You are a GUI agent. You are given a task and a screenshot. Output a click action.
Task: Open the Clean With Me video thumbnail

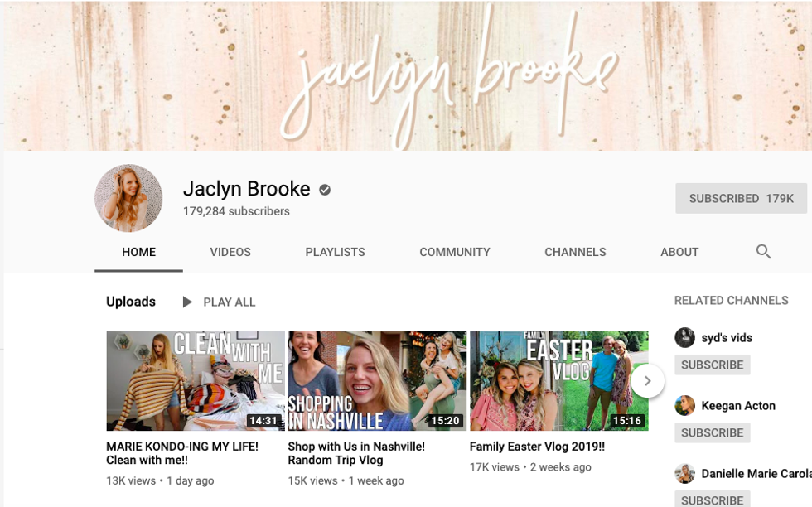[x=196, y=380]
